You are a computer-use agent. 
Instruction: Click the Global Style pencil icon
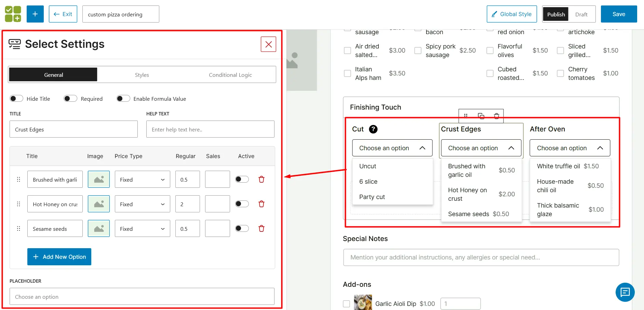[494, 14]
